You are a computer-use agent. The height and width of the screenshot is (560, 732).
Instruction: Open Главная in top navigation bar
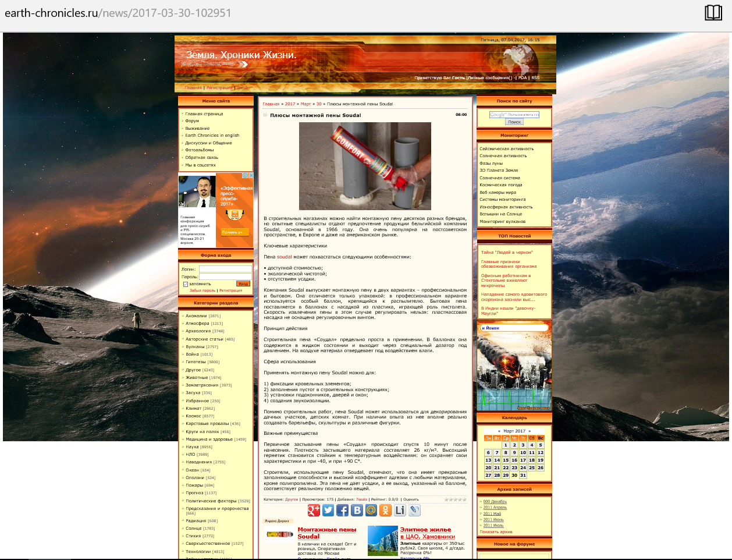point(193,88)
